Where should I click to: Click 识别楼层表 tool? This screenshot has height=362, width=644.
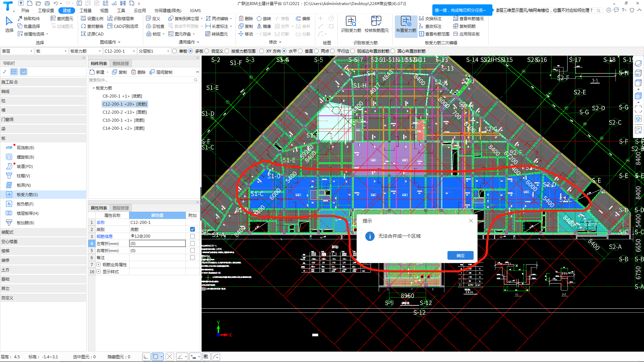(120, 18)
